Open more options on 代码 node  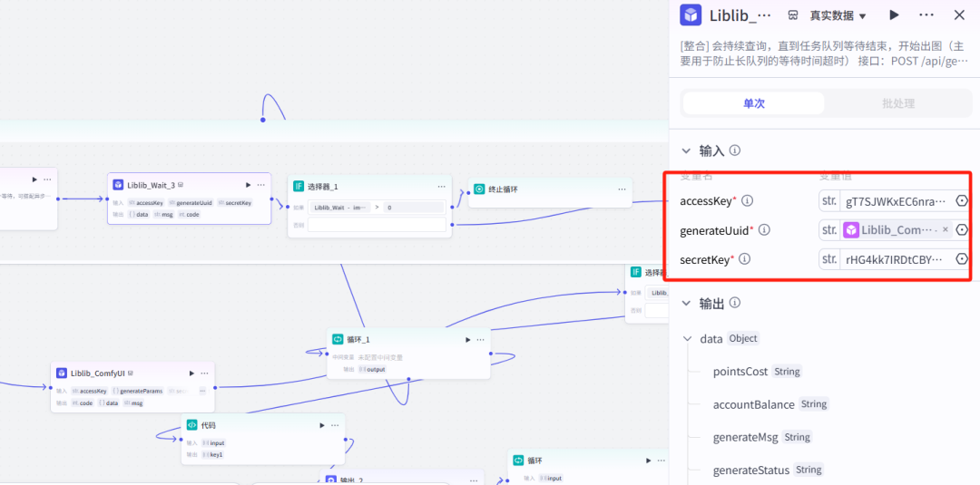tap(335, 425)
